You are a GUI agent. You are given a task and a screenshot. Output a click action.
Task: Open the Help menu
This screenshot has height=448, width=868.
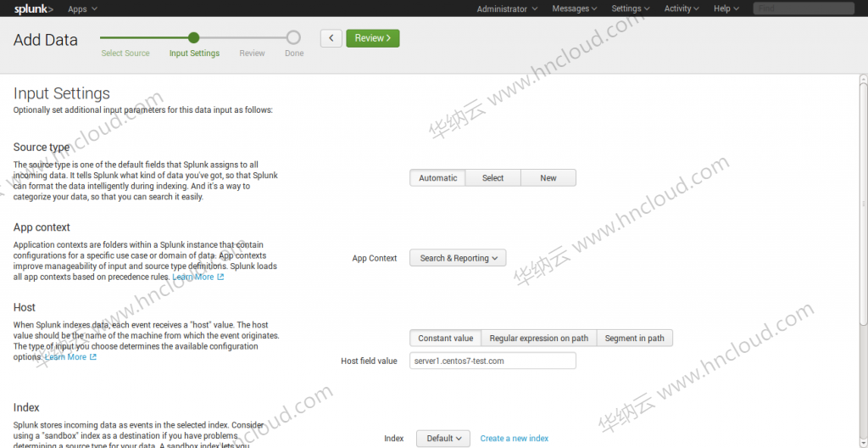[x=726, y=8]
